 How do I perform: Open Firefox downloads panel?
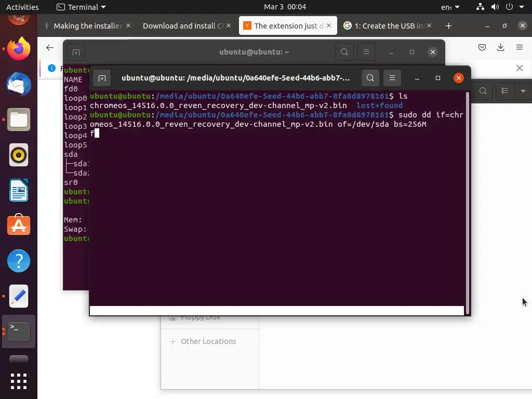500,47
